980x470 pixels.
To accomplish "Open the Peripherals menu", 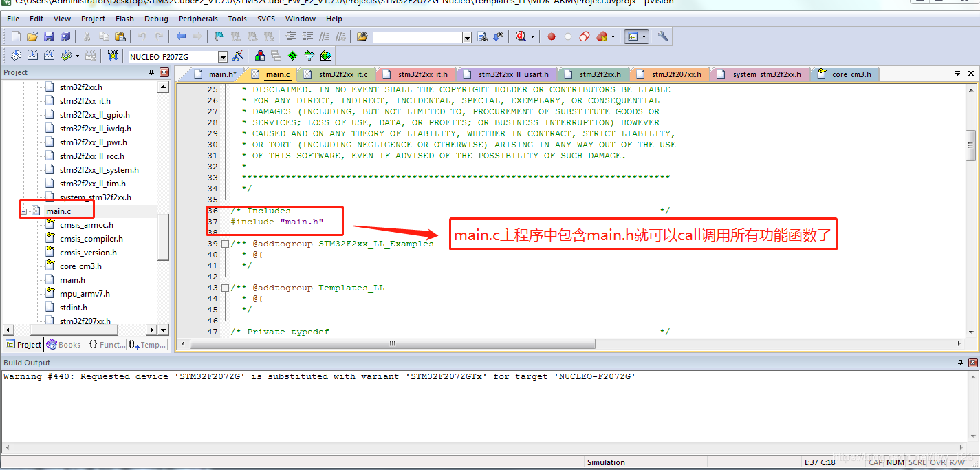I will click(x=198, y=19).
